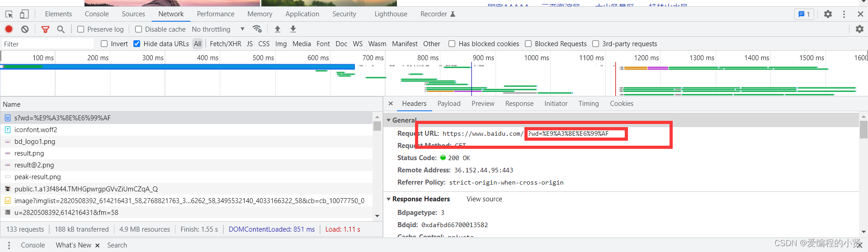Filter requests by Img type
Image resolution: width=868 pixels, height=252 pixels.
(281, 43)
